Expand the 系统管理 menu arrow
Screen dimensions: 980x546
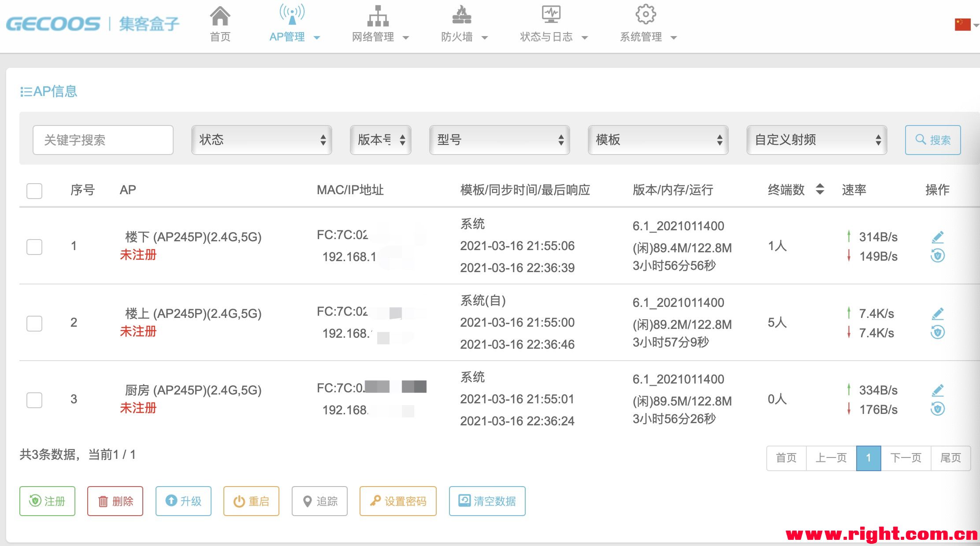[x=674, y=38]
